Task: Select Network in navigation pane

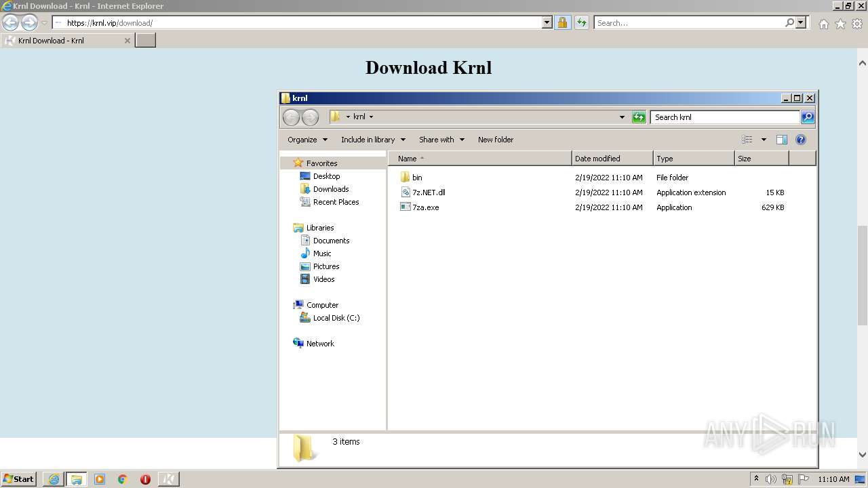Action: [320, 344]
